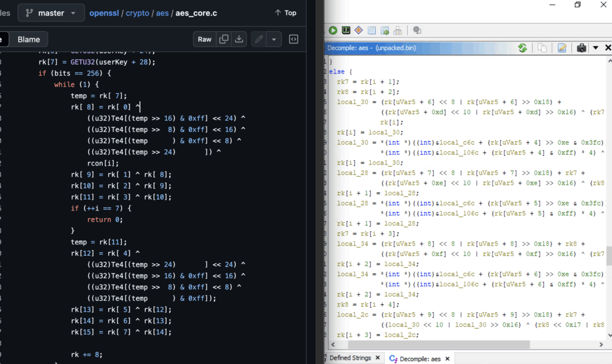Click the 'temp = rk[ 7];' line

99,96
